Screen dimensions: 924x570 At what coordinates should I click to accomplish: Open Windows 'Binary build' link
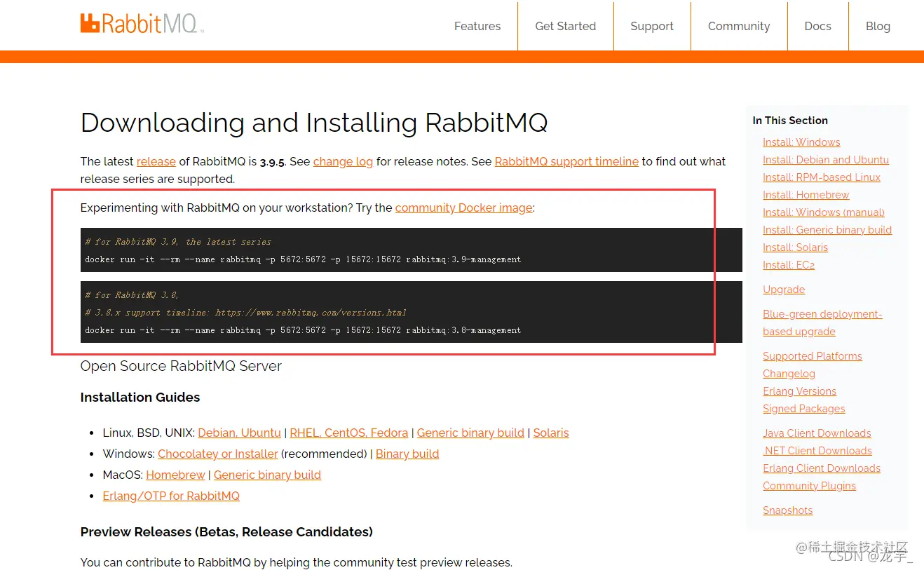pos(407,454)
